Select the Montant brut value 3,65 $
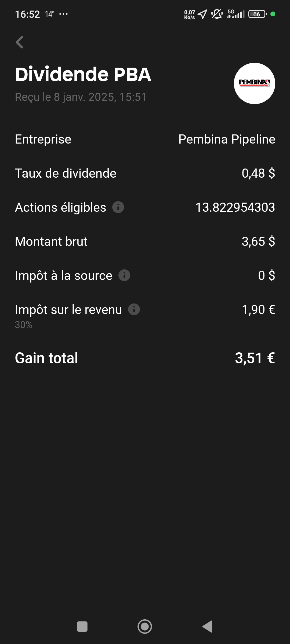The height and width of the screenshot is (644, 290). coord(258,241)
